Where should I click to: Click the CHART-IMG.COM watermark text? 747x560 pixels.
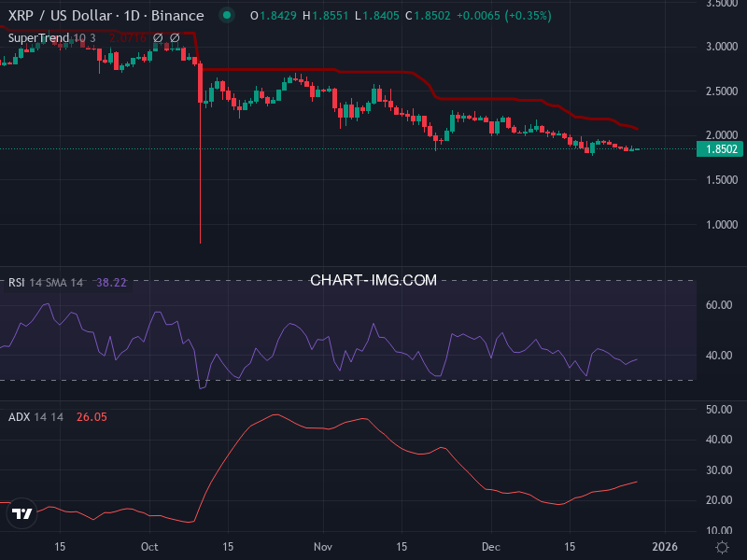coord(373,280)
